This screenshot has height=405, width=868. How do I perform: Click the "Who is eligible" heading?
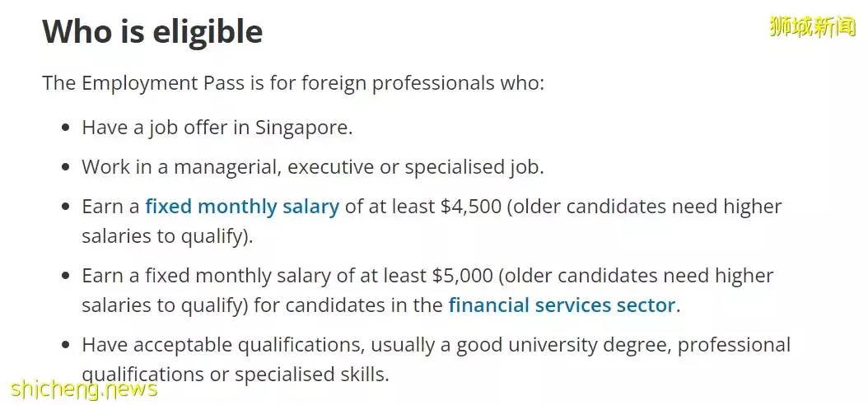(x=152, y=32)
